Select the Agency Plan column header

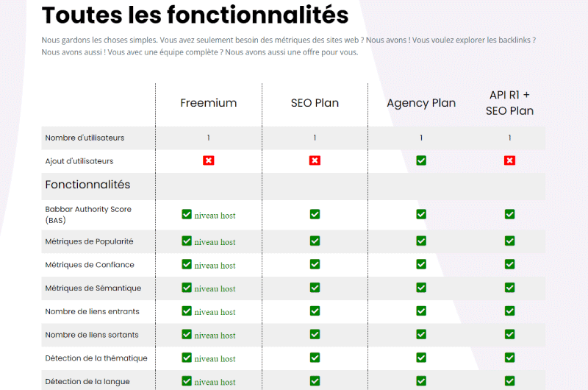coord(421,103)
